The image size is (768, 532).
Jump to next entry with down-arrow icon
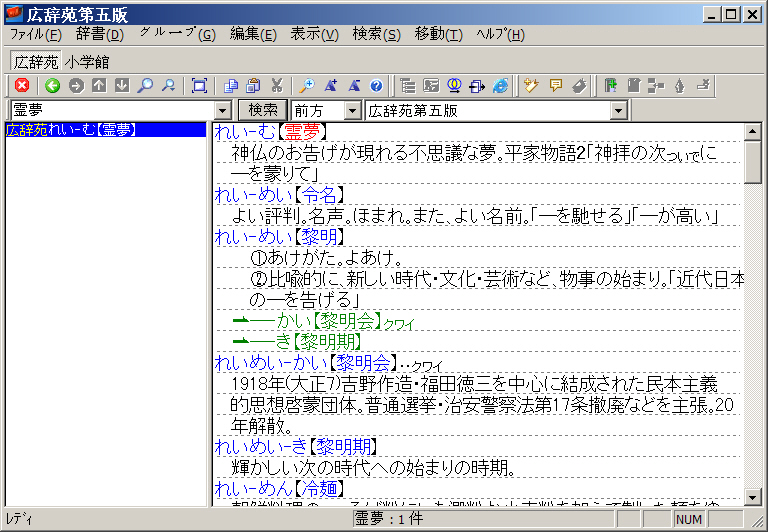pyautogui.click(x=122, y=86)
